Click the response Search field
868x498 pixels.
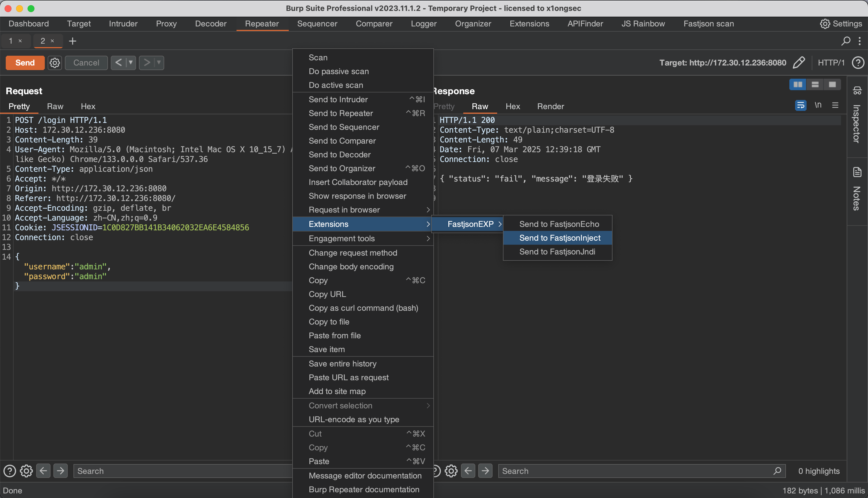coord(635,471)
